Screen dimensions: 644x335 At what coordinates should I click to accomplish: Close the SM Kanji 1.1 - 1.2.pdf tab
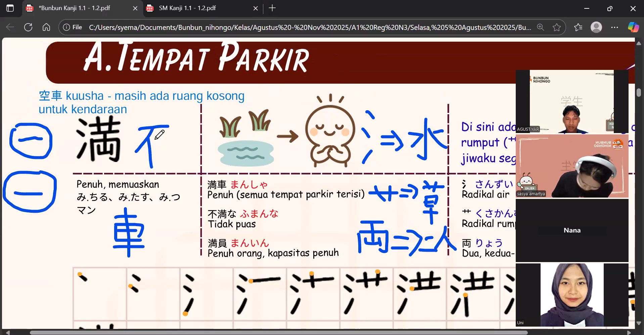(256, 8)
